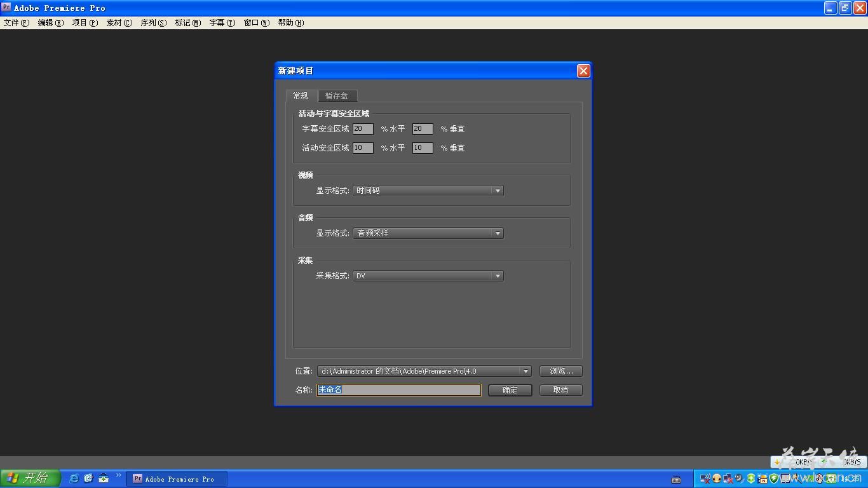Click third quick launch icon
868x488 pixels.
[103, 478]
